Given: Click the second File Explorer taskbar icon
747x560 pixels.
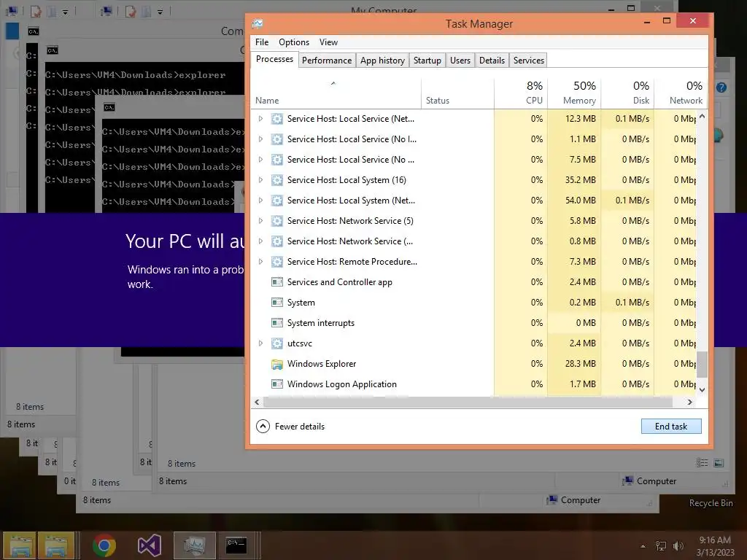Looking at the screenshot, I should tap(55, 545).
